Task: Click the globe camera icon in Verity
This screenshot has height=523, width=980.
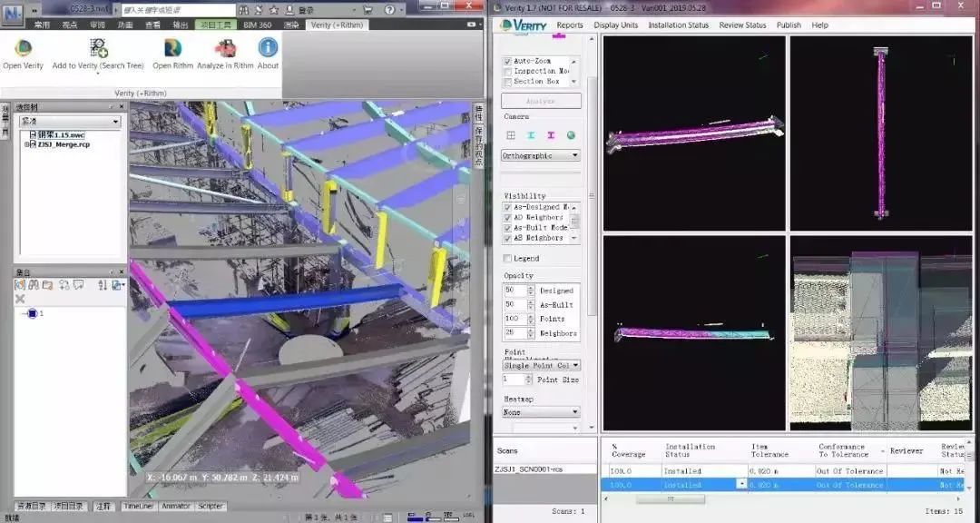Action: click(x=571, y=135)
